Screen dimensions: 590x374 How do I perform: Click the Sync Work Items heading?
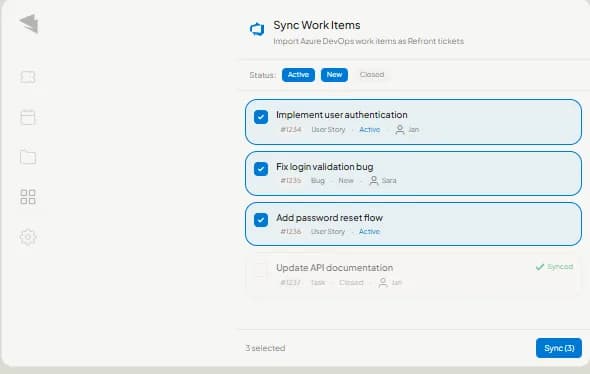tap(317, 25)
